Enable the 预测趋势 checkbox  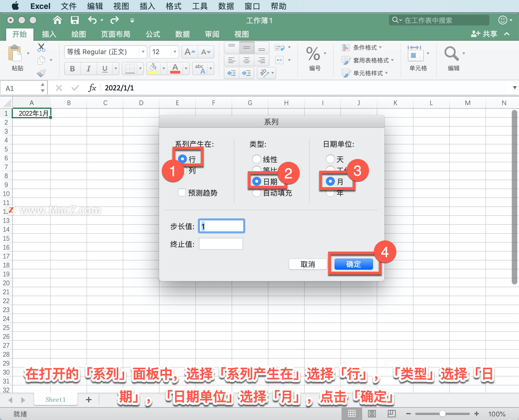click(182, 192)
